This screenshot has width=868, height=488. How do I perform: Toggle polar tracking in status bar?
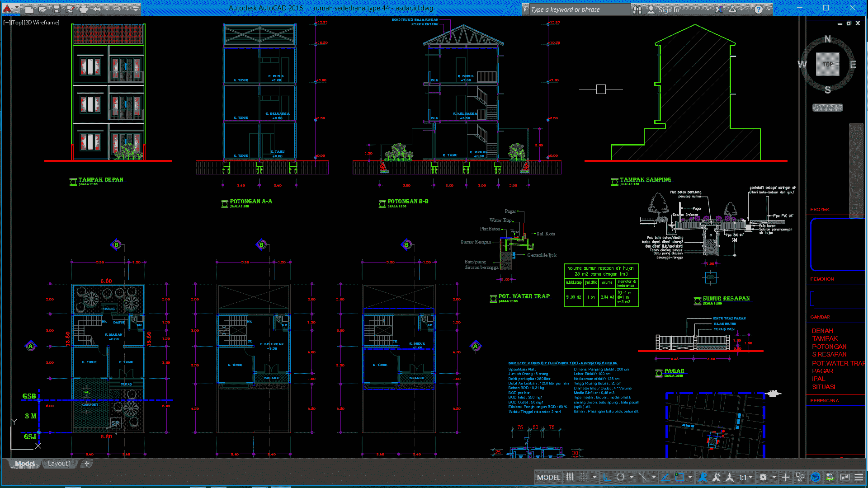pyautogui.click(x=621, y=477)
